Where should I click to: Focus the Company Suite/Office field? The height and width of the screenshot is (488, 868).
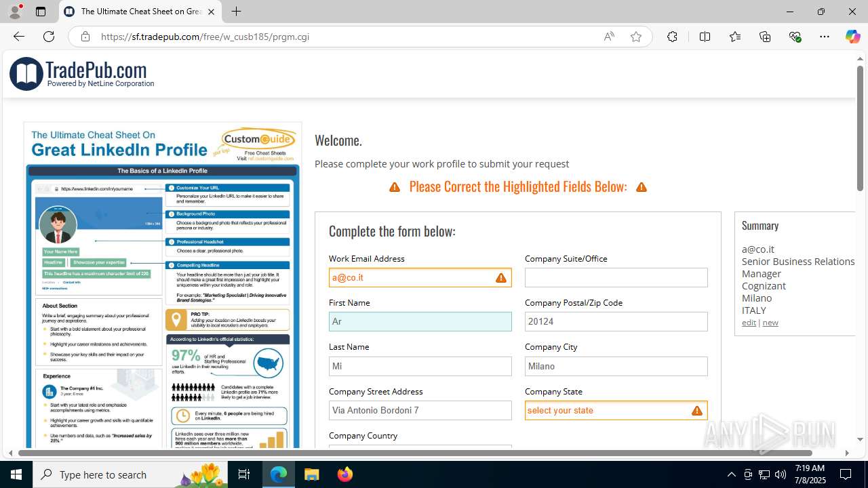pyautogui.click(x=616, y=277)
